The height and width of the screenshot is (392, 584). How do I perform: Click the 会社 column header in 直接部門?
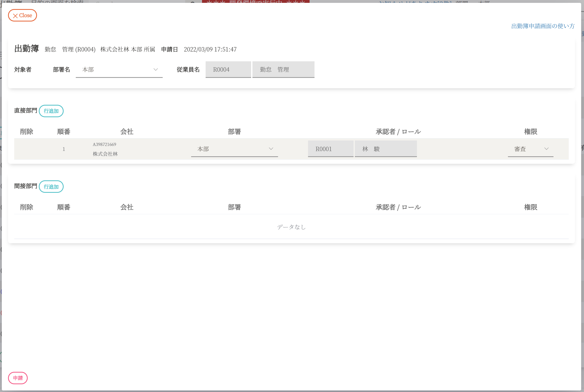click(127, 132)
